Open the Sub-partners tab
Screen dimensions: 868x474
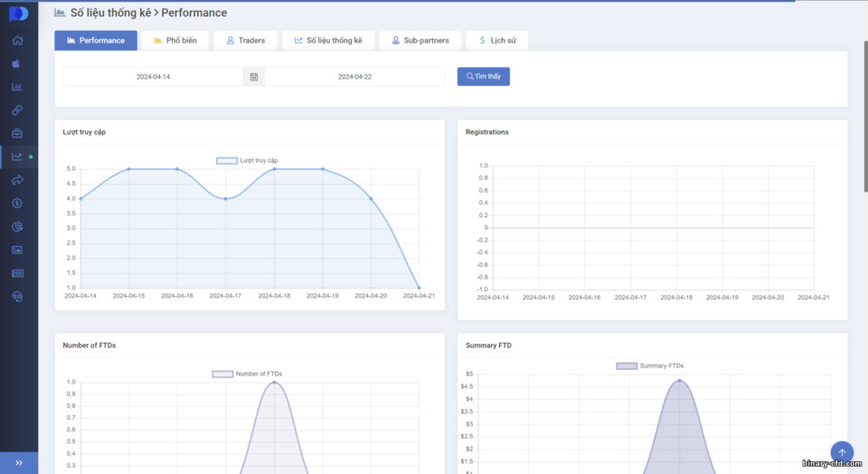click(x=420, y=41)
